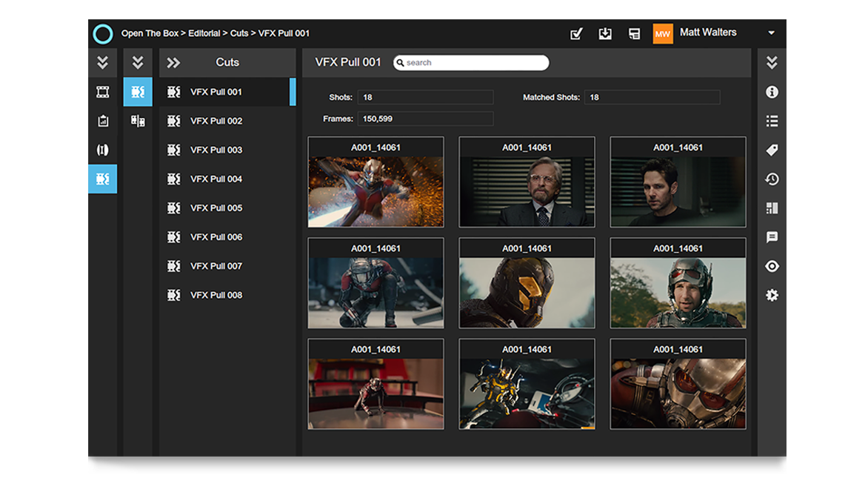Open the tags icon in right sidebar

pos(772,150)
